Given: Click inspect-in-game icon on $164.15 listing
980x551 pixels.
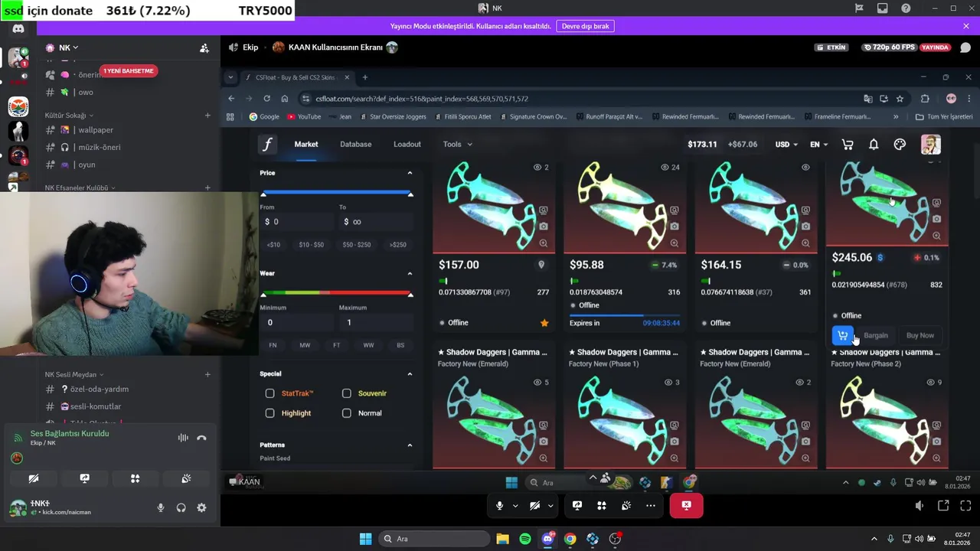Looking at the screenshot, I should click(805, 210).
